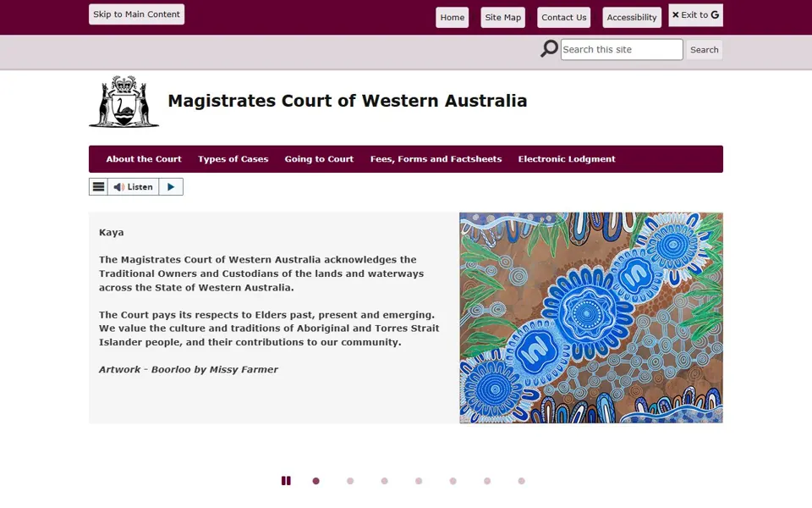Screen dimensions: 812x508
Task: Click 'Artwork - Boorloo by Missy Farmer' caption
Action: click(x=189, y=370)
